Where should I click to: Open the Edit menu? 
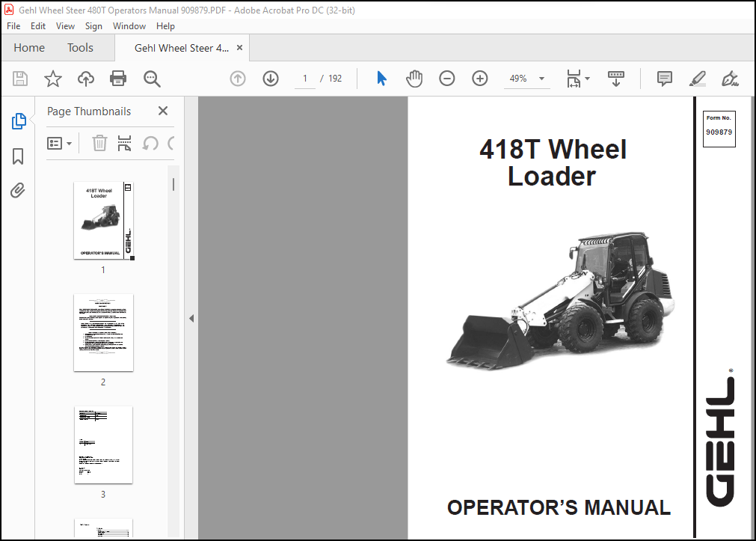pos(38,26)
